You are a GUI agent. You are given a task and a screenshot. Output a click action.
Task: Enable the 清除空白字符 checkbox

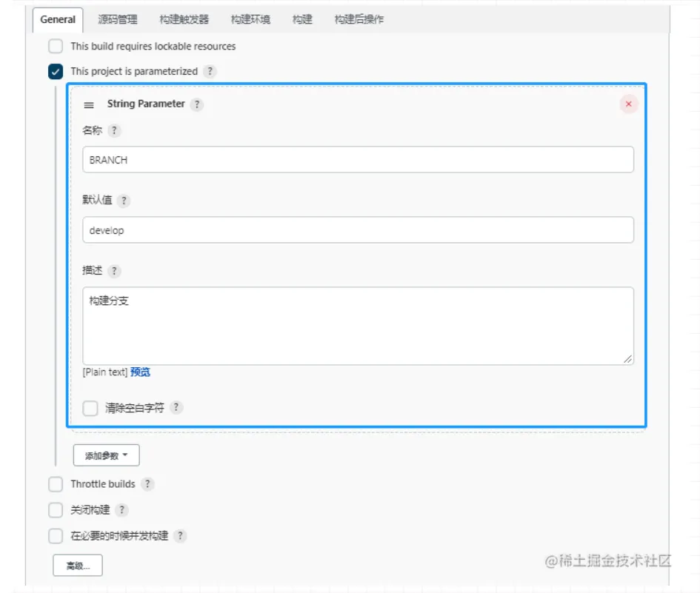click(x=90, y=408)
